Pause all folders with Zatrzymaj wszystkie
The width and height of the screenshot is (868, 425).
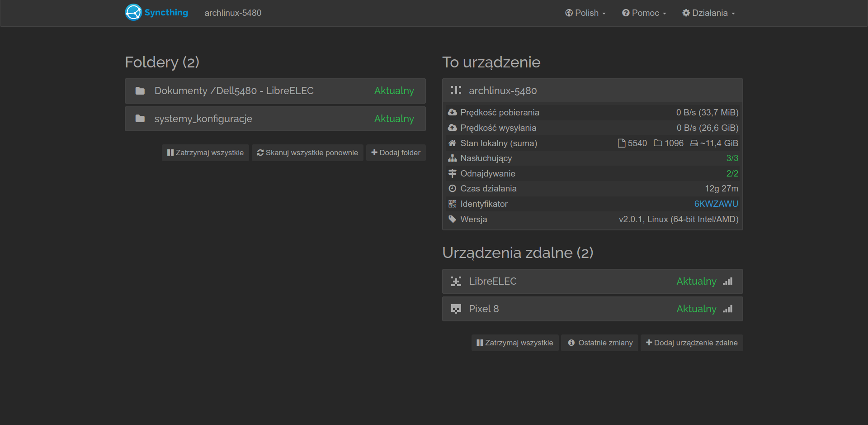tap(205, 153)
